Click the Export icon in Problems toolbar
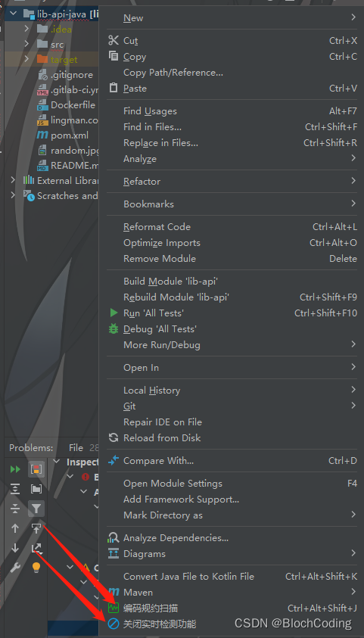 (x=36, y=548)
